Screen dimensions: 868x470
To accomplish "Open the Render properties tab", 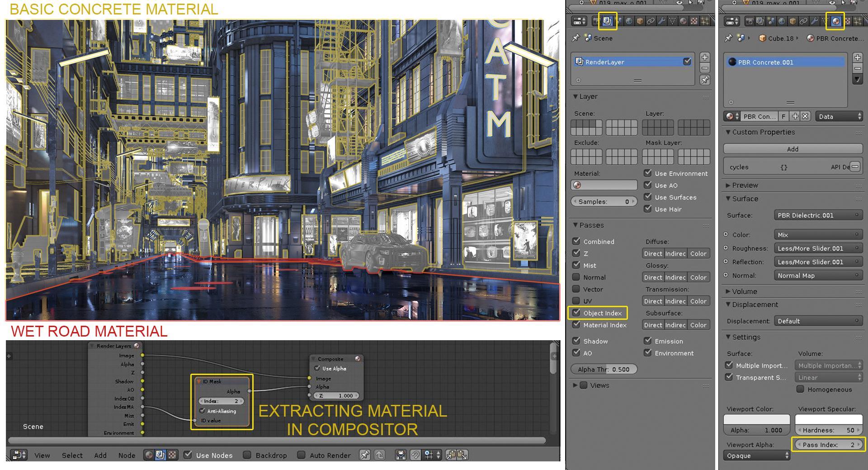I will (x=596, y=20).
